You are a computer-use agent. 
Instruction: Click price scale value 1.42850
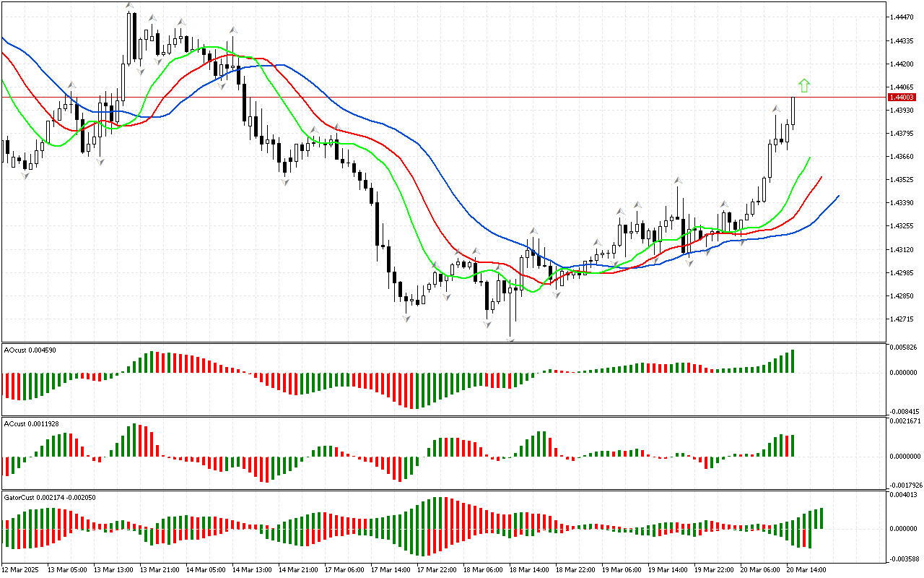[x=903, y=296]
